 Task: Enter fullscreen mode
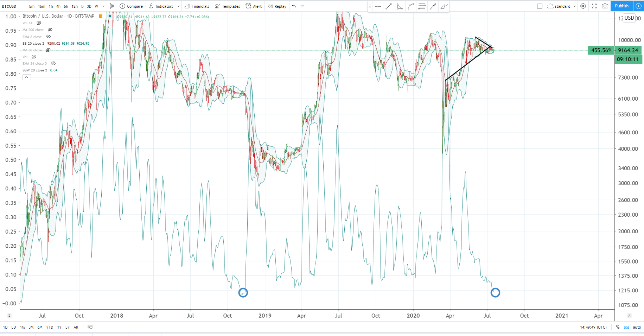pos(594,6)
